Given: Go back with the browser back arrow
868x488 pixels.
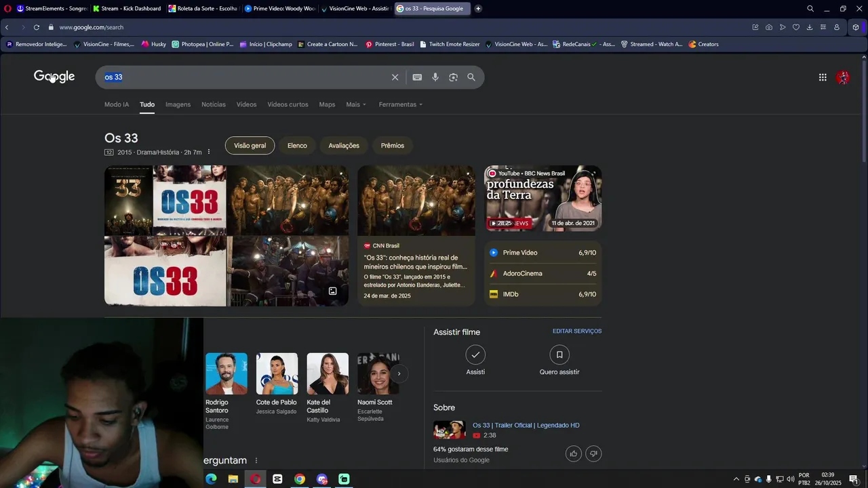Looking at the screenshot, I should (7, 27).
